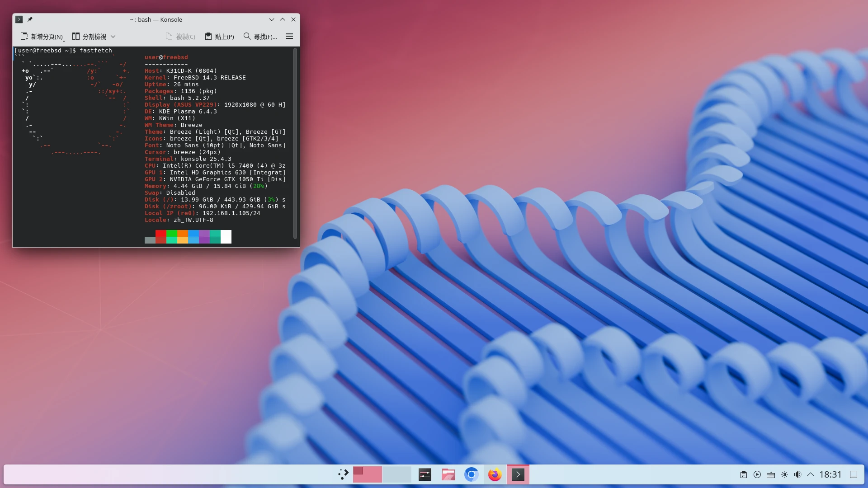This screenshot has width=868, height=488.
Task: Click 'Host: K31CD-K (0804)' line
Action: click(x=181, y=71)
